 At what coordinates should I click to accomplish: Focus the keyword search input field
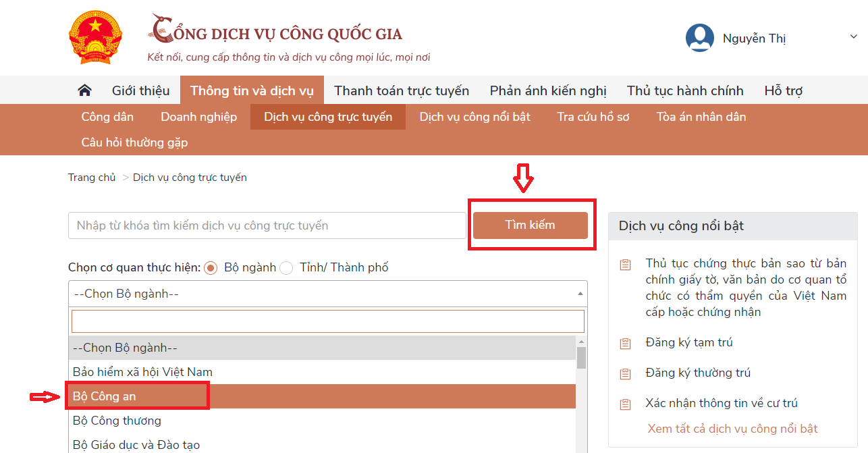point(267,225)
